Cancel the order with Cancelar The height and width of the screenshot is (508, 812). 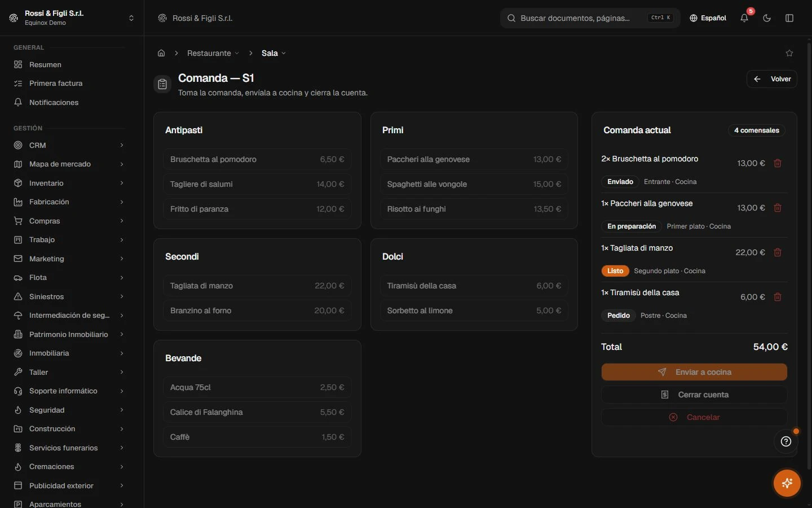pyautogui.click(x=694, y=417)
